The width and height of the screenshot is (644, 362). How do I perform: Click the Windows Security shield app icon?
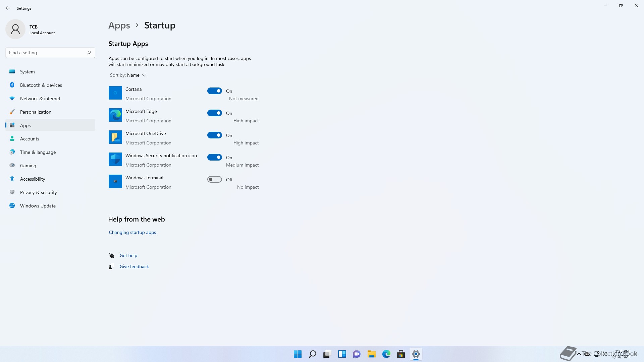[115, 159]
